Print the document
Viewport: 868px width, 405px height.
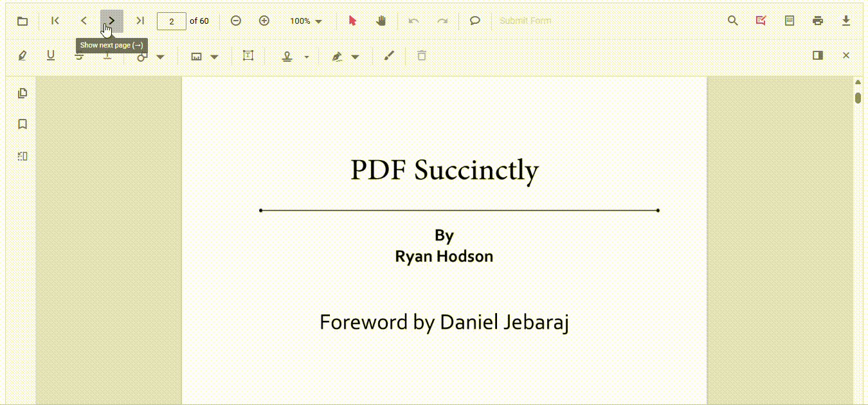pos(818,21)
